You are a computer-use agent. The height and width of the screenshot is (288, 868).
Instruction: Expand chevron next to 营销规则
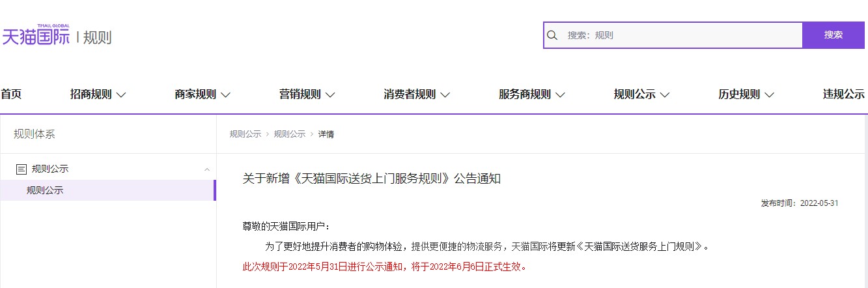tap(330, 94)
